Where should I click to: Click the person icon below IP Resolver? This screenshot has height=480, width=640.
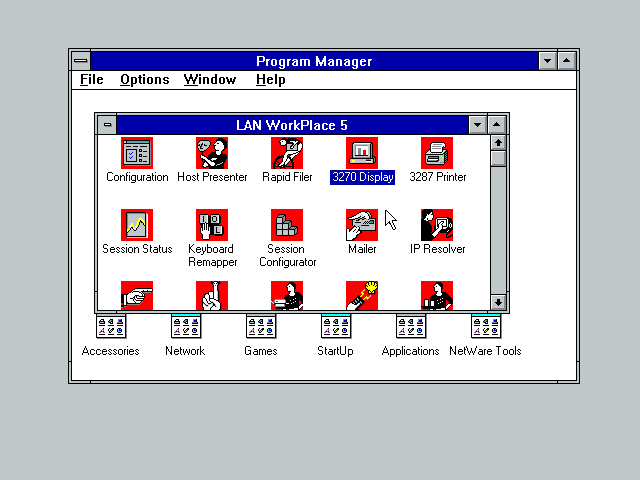pyautogui.click(x=437, y=296)
